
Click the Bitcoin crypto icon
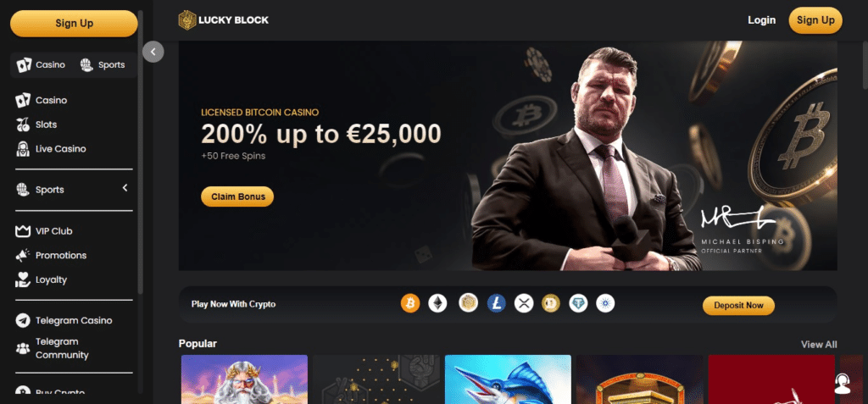410,303
